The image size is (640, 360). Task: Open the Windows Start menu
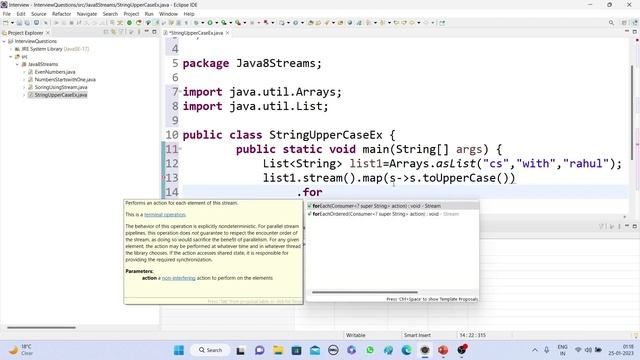point(179,350)
